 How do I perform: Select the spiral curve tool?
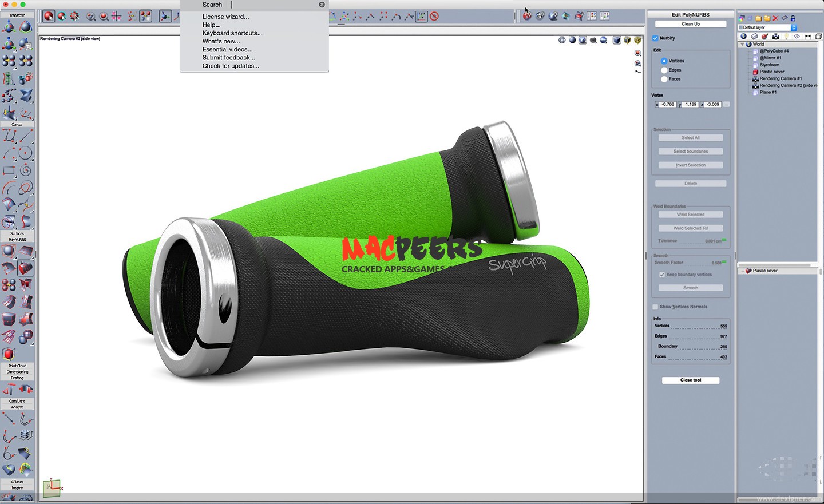pyautogui.click(x=25, y=170)
